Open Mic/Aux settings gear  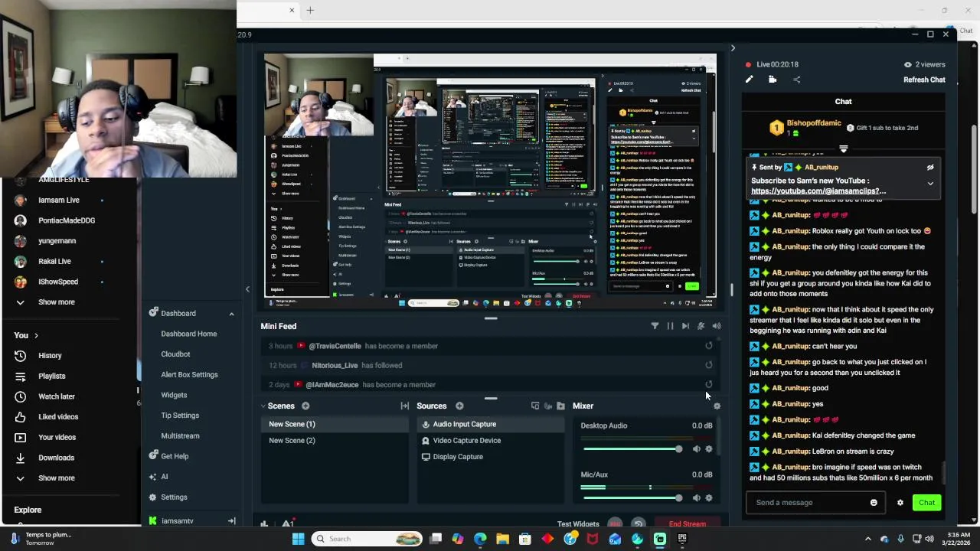709,498
